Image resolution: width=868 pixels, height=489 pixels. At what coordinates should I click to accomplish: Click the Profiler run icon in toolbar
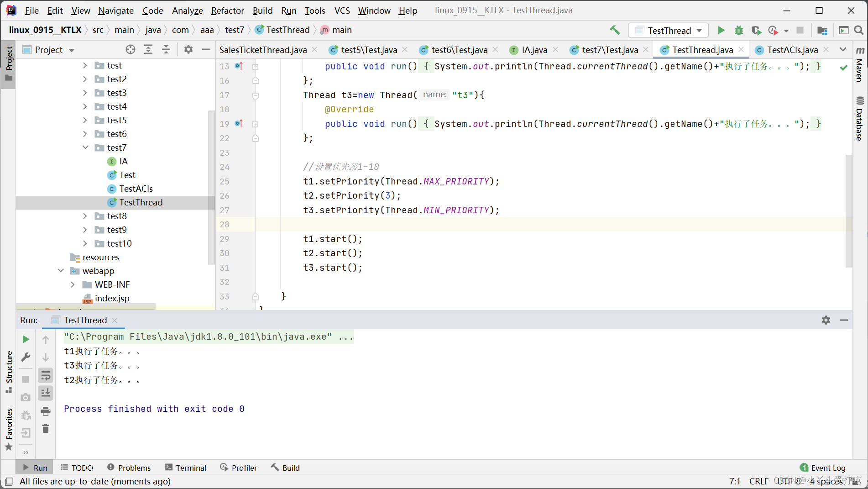point(773,30)
